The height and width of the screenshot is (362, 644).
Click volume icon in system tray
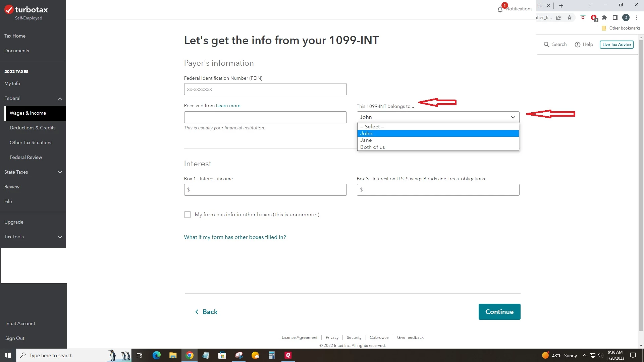tap(600, 355)
